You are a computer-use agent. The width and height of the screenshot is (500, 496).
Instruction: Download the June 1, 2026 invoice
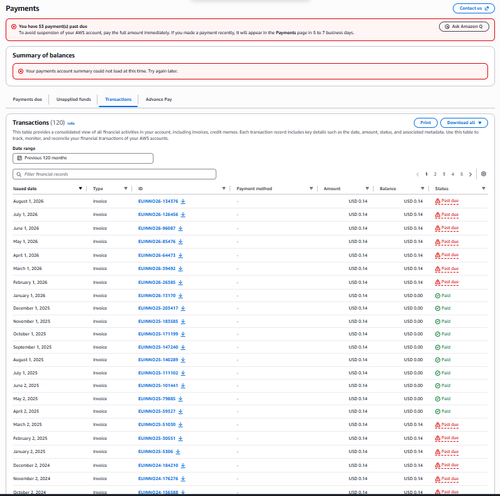pos(180,228)
